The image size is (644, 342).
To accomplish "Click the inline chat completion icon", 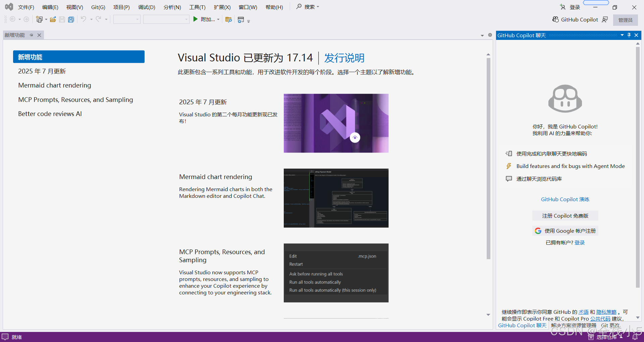I will tap(509, 154).
